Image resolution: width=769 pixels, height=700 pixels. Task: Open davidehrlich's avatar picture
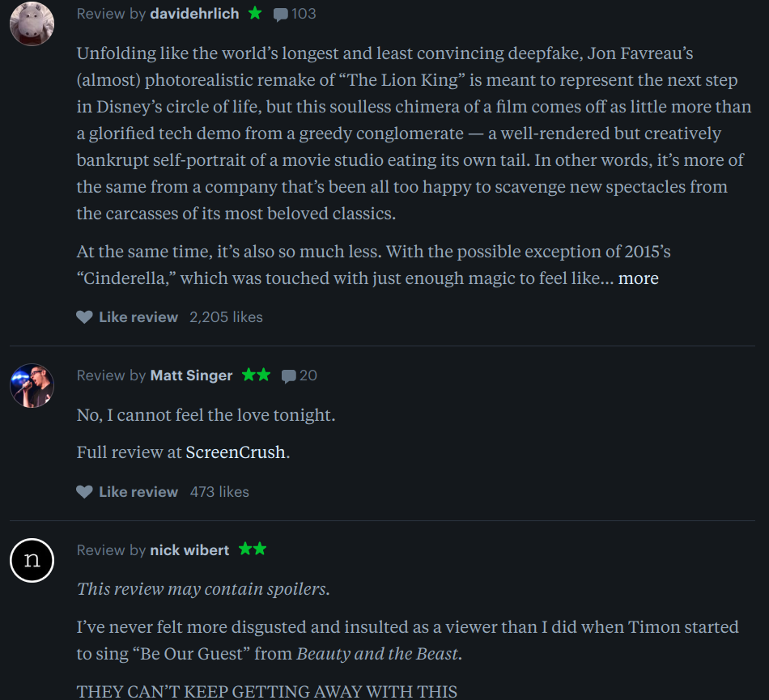(32, 23)
